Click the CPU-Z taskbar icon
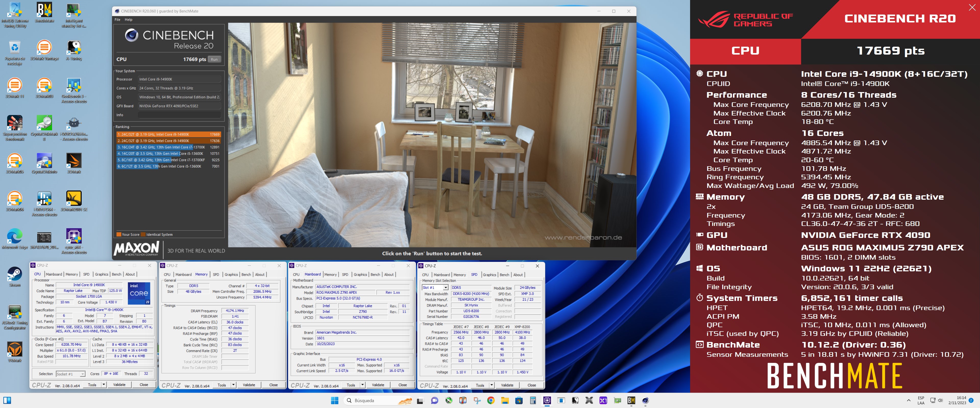This screenshot has width=980, height=408. (547, 400)
